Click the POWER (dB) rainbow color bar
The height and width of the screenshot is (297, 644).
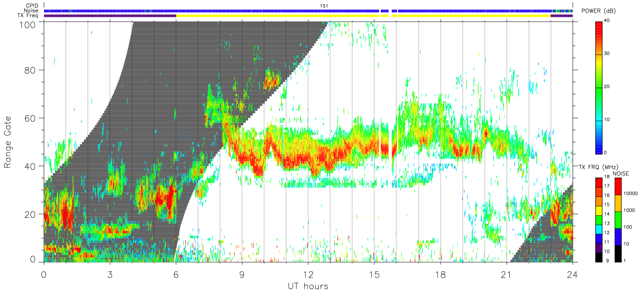(x=599, y=87)
